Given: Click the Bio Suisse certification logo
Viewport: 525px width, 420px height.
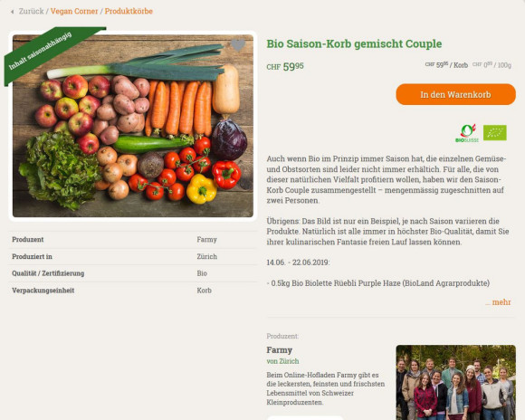Looking at the screenshot, I should pyautogui.click(x=467, y=133).
